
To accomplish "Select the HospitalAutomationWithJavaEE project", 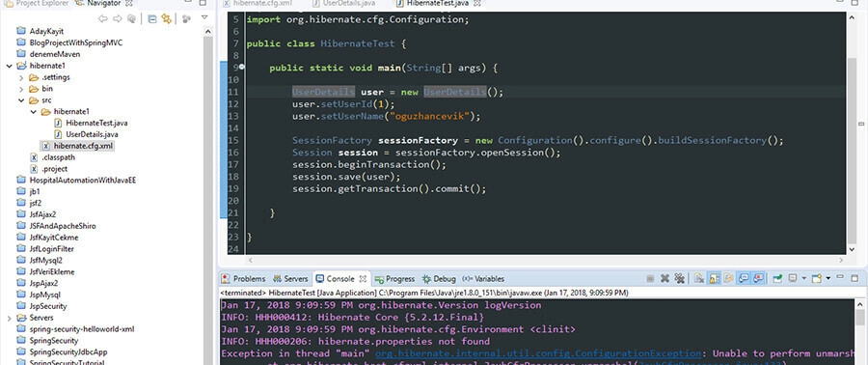I will coord(76,180).
